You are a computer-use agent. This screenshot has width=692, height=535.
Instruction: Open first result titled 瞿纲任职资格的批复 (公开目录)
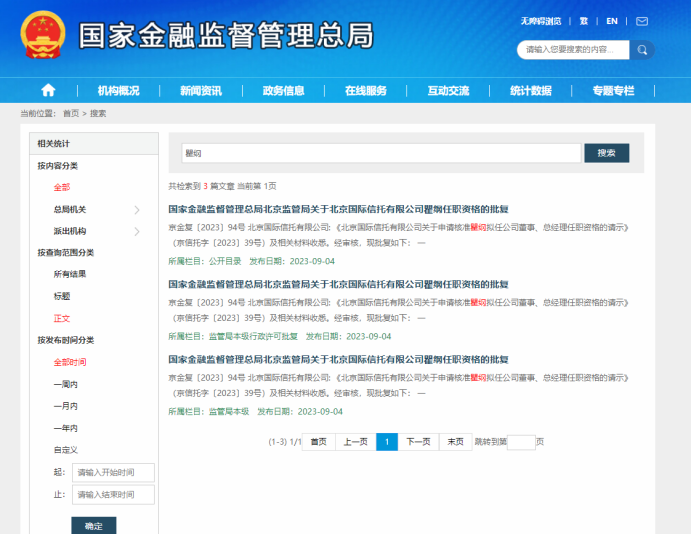click(x=338, y=209)
